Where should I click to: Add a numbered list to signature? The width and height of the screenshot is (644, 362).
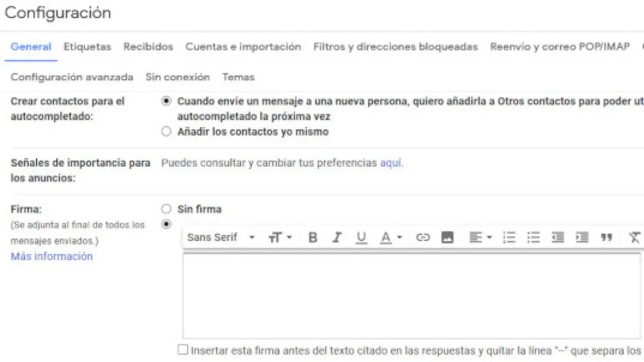tap(509, 238)
